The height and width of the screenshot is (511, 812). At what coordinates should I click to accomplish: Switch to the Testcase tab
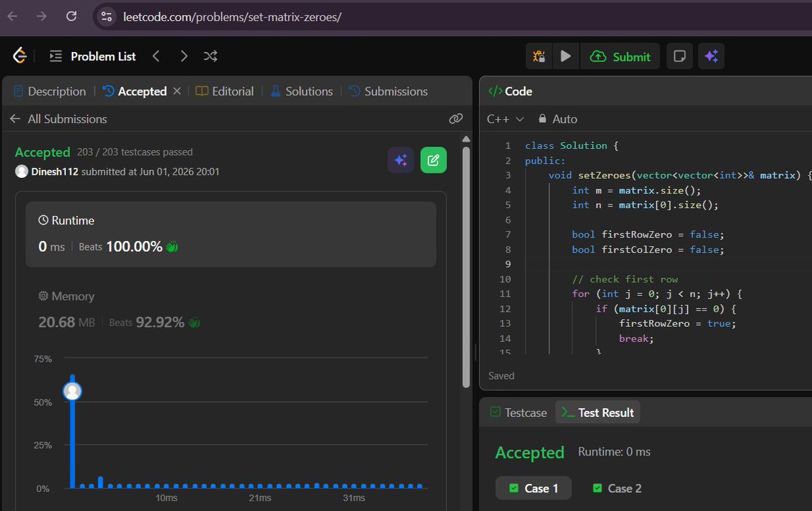click(x=518, y=412)
